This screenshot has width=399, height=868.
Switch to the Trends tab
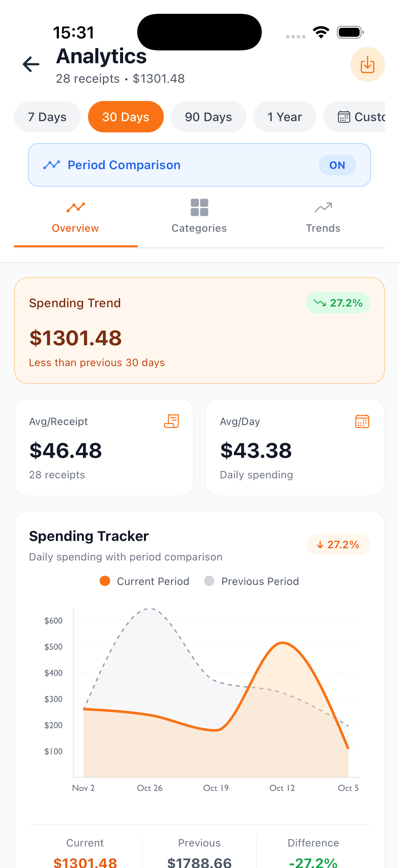click(323, 219)
